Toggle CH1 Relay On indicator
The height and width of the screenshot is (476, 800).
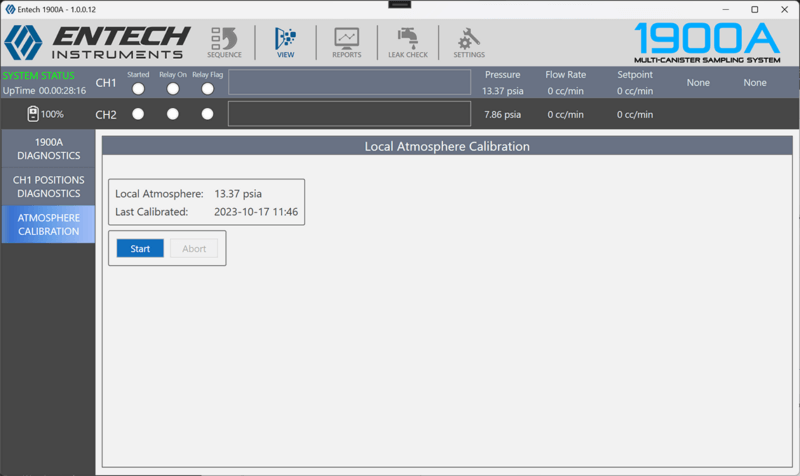pyautogui.click(x=173, y=89)
